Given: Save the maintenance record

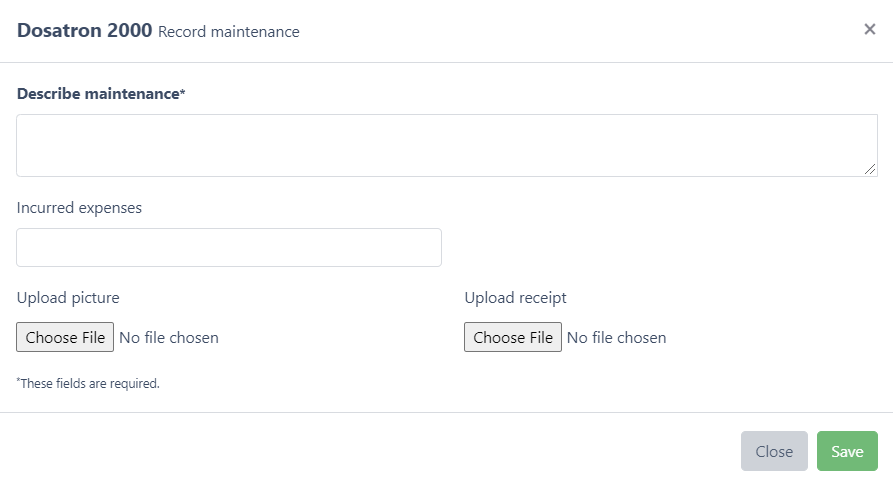Looking at the screenshot, I should 846,451.
